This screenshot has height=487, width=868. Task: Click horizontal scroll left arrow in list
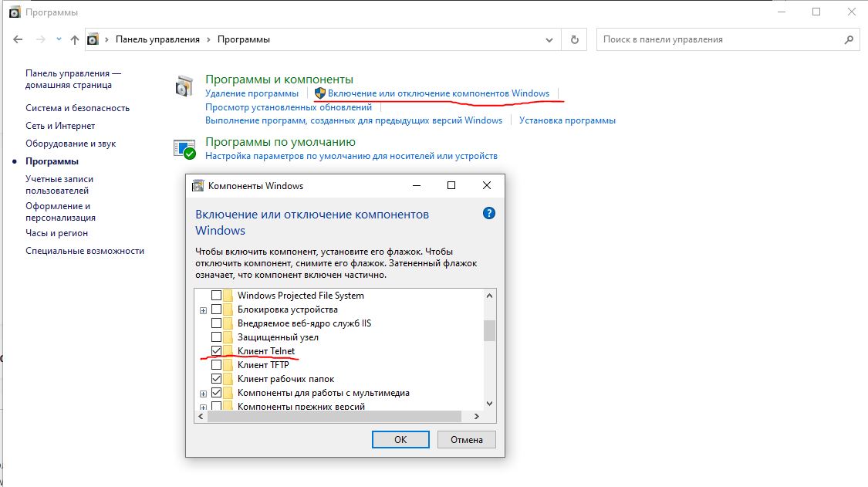point(201,416)
